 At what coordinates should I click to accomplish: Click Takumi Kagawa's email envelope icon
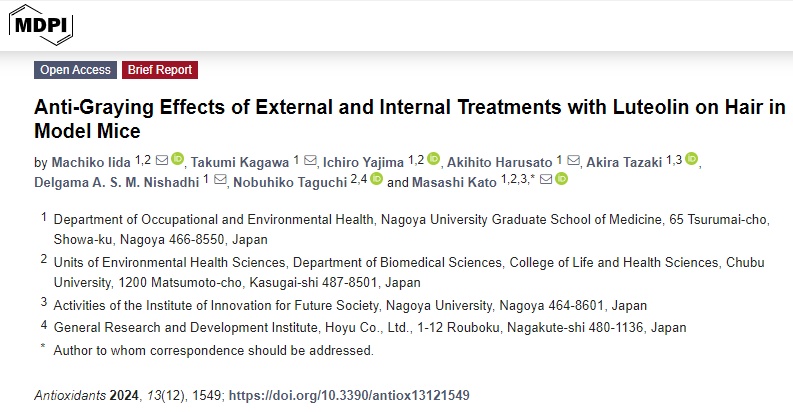pyautogui.click(x=311, y=160)
